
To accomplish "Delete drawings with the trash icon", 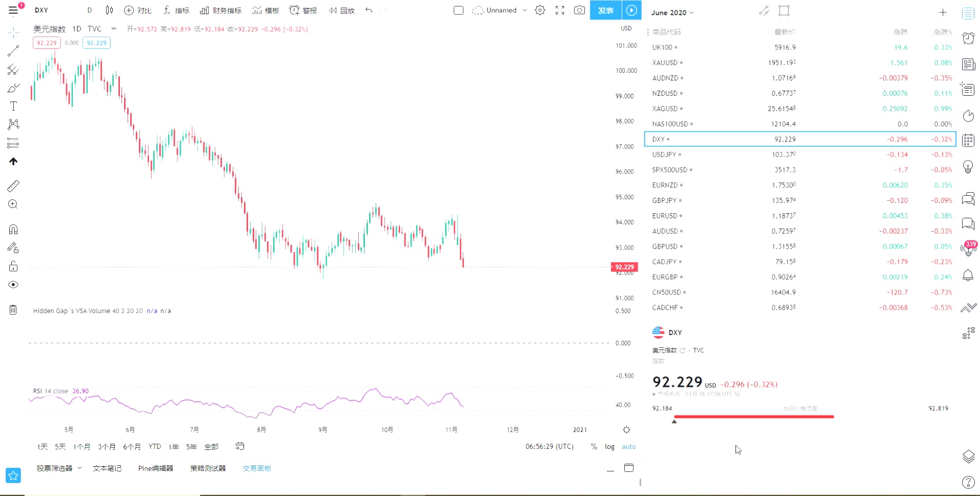I will (x=13, y=309).
